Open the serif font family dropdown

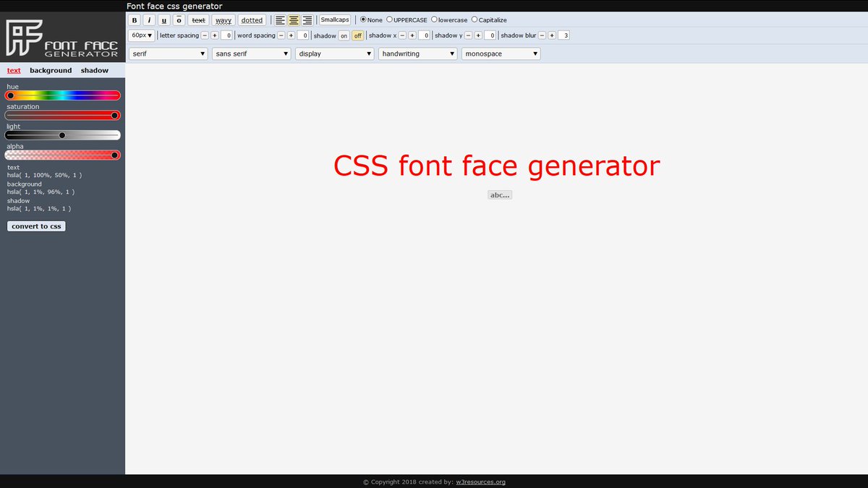point(168,53)
